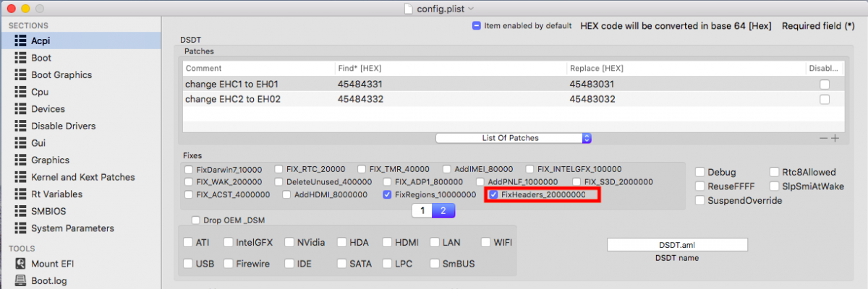Image resolution: width=868 pixels, height=289 pixels.
Task: Click the Cpu section icon
Action: point(20,92)
